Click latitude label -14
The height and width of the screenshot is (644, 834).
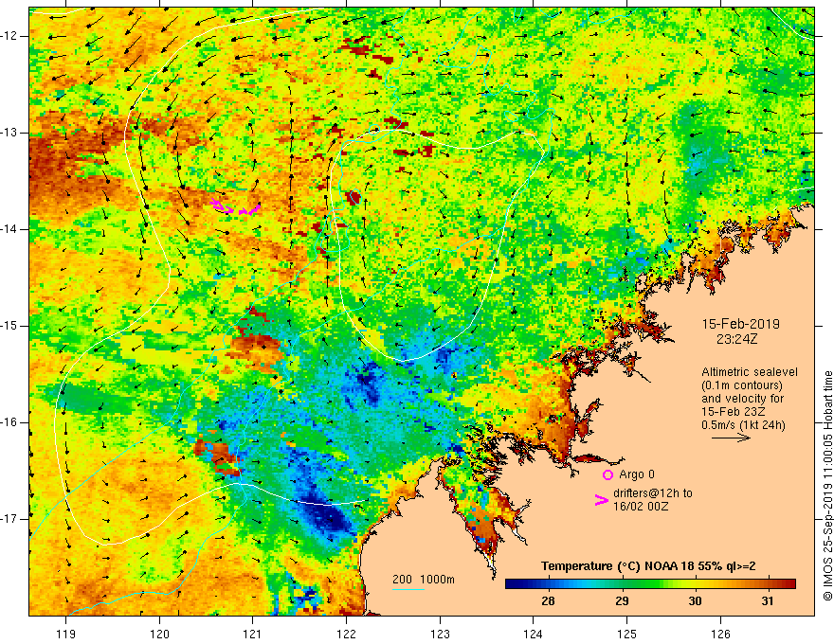tap(9, 229)
